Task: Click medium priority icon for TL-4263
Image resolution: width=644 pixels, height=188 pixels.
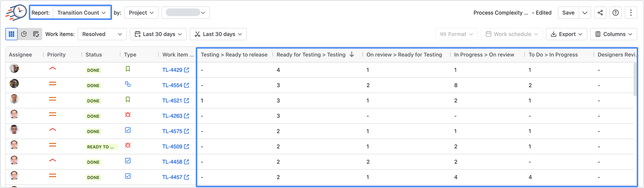Action: [x=53, y=114]
